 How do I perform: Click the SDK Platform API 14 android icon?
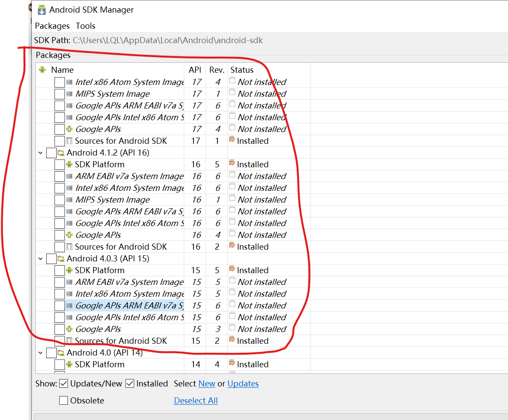tap(69, 365)
